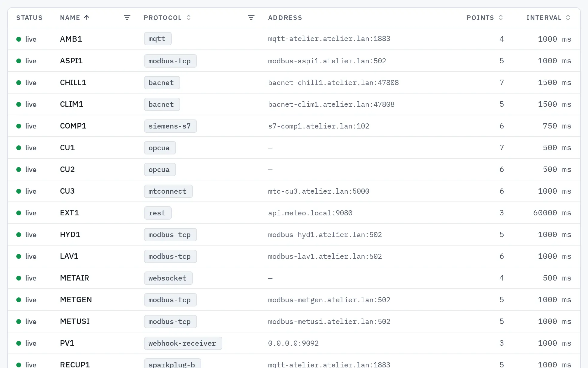
Task: Click the address bacnet-clim1.atelier.lan:47808
Action: [331, 104]
